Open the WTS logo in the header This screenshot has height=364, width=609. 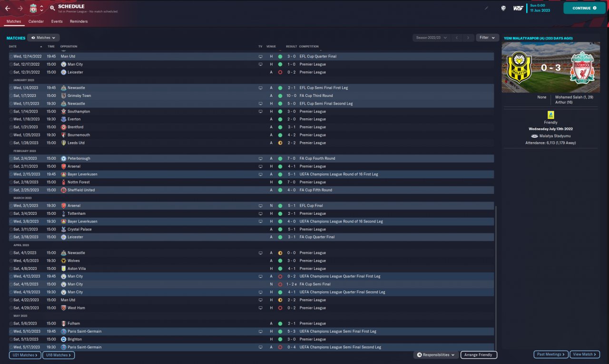[x=518, y=8]
